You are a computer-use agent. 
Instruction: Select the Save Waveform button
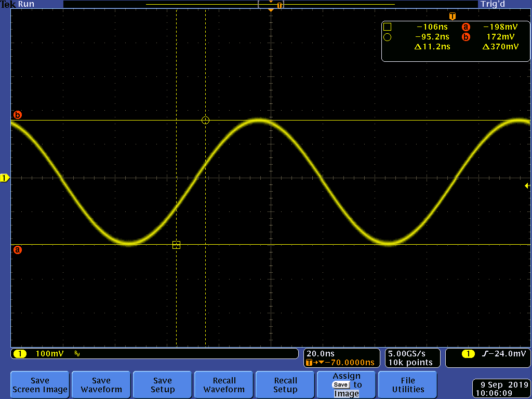tap(101, 385)
